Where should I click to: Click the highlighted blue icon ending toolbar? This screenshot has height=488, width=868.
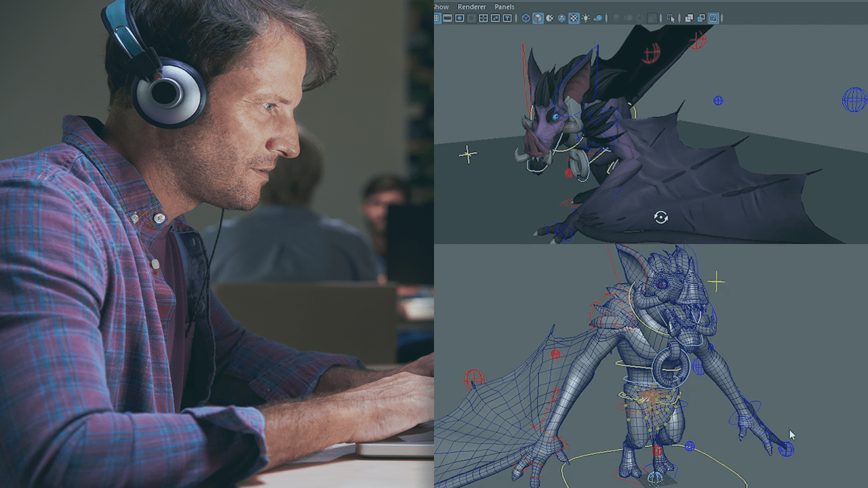pyautogui.click(x=713, y=18)
